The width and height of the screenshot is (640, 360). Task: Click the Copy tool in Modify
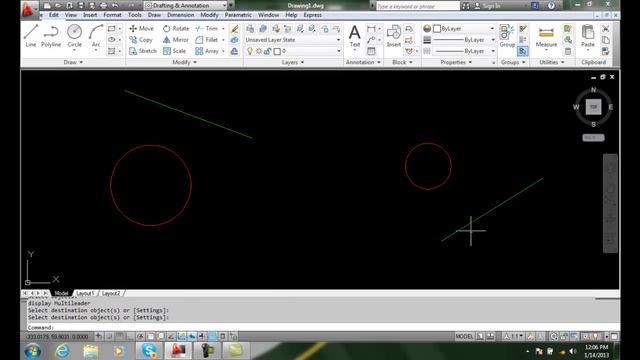tap(141, 40)
